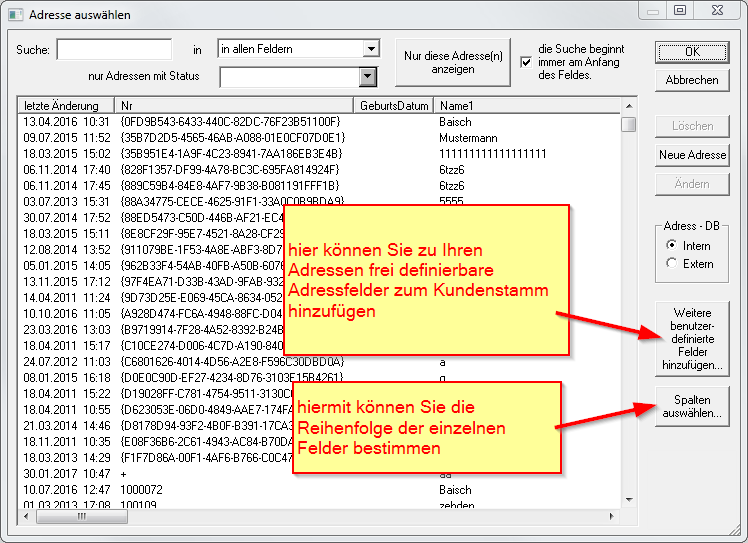Screen dimensions: 748x543
Task: Sort by 'letzte Änderung' column header
Action: click(x=66, y=105)
